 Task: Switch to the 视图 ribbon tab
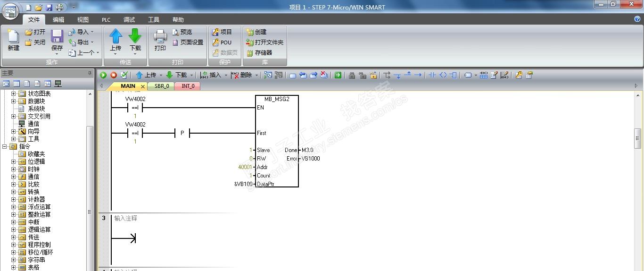(83, 19)
